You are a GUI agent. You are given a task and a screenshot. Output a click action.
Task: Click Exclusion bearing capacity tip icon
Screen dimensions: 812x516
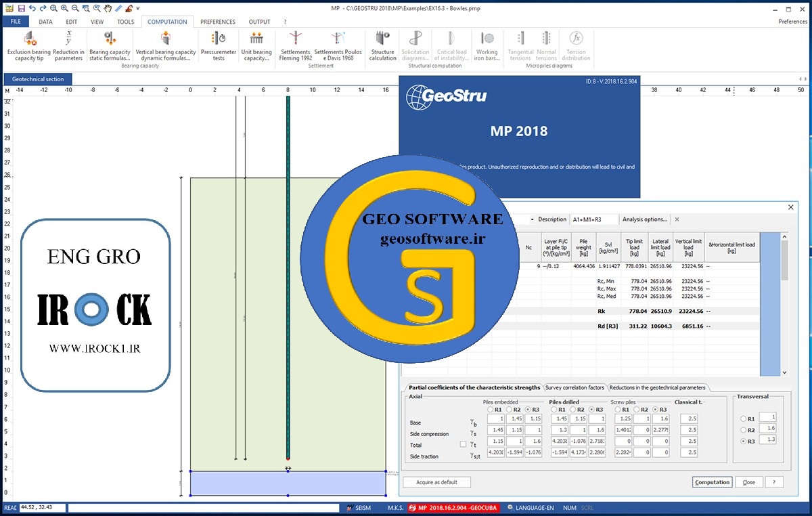point(29,39)
